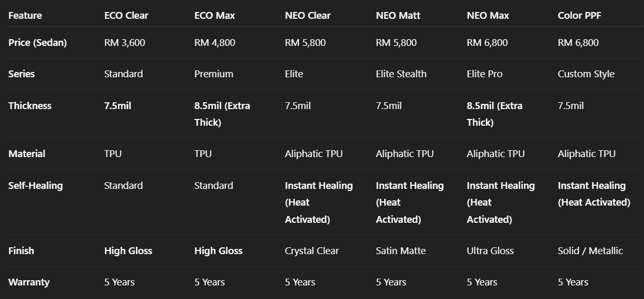The height and width of the screenshot is (299, 644).
Task: Select the Elite Stealth series cell
Action: tap(401, 74)
